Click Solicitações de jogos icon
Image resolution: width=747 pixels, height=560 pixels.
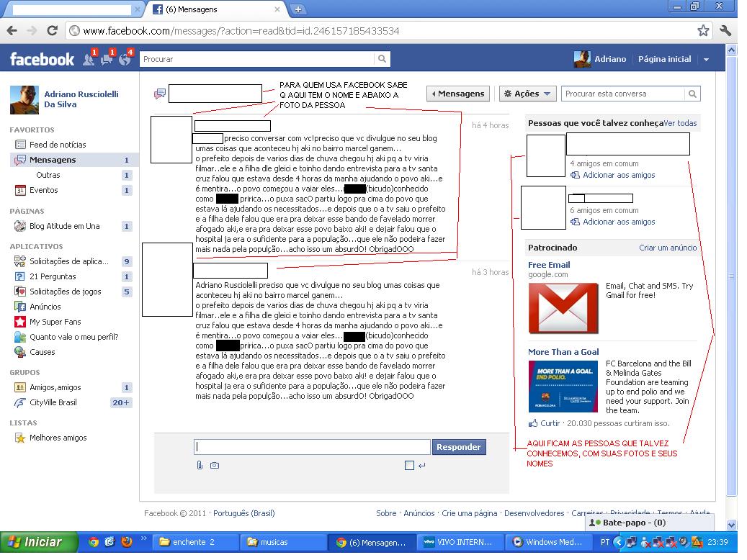point(20,292)
